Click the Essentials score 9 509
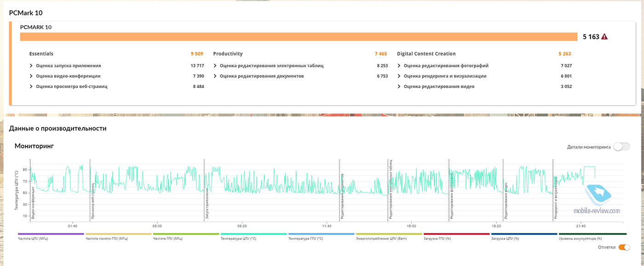 point(197,54)
